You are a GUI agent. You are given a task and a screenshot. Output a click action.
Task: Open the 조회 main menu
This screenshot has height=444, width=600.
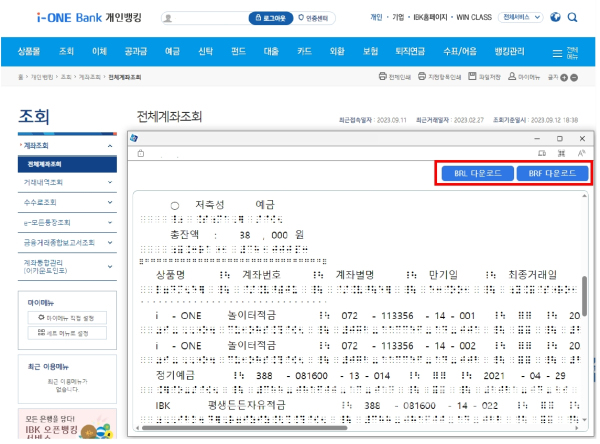click(66, 51)
